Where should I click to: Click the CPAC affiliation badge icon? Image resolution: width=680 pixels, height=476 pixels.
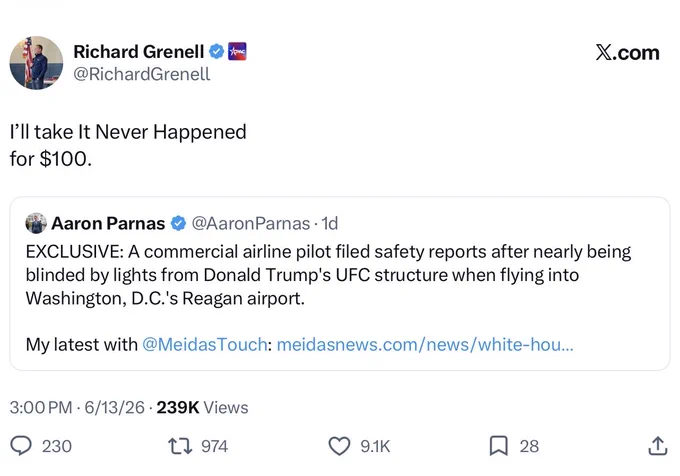click(x=237, y=52)
